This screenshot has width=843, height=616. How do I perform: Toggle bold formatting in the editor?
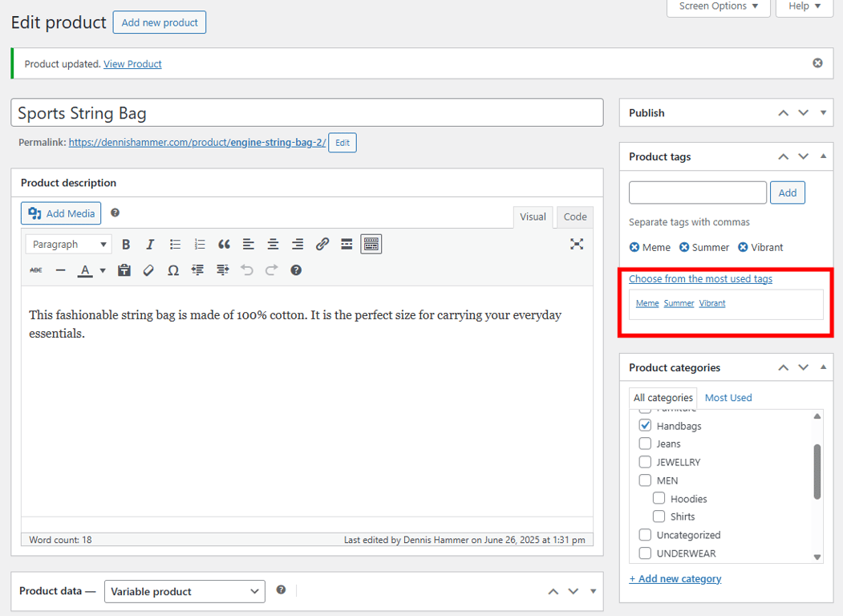126,244
